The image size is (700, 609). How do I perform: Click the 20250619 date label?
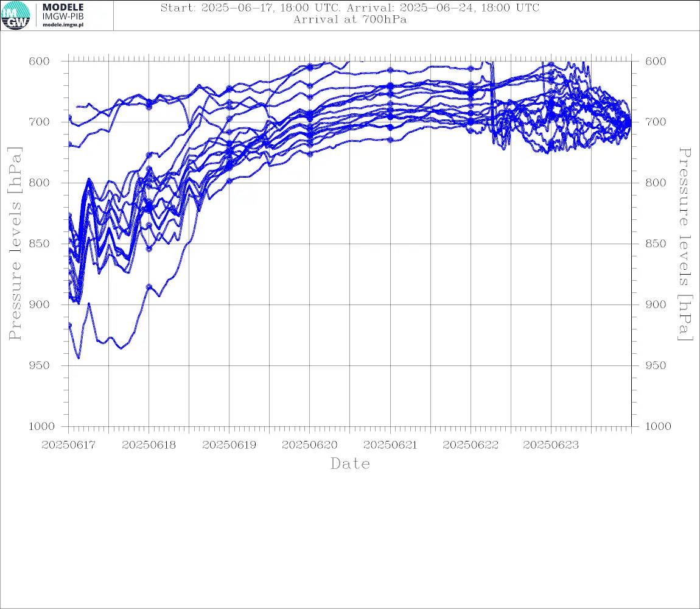tap(229, 445)
